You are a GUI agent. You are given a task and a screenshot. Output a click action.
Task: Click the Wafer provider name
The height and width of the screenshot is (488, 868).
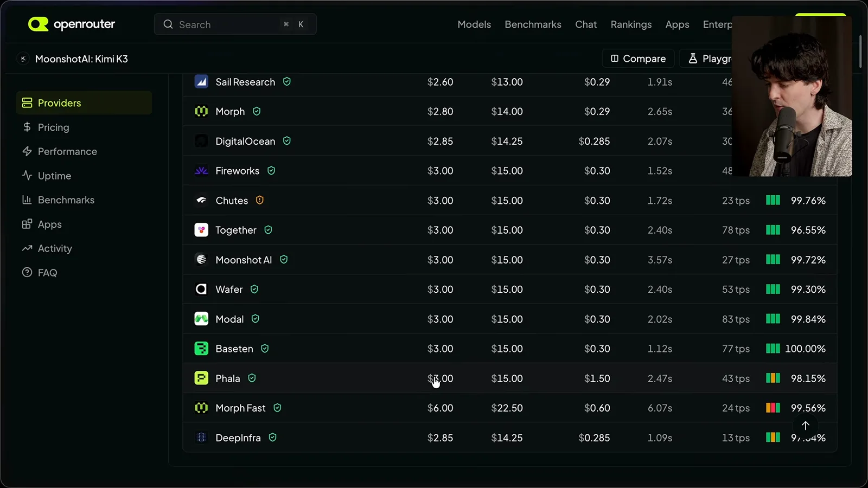click(x=229, y=289)
